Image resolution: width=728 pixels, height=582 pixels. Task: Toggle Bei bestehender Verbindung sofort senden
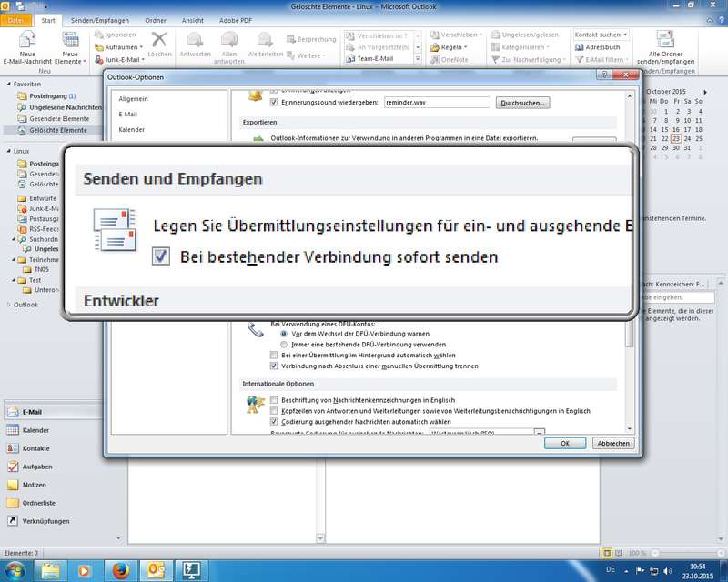[x=161, y=256]
